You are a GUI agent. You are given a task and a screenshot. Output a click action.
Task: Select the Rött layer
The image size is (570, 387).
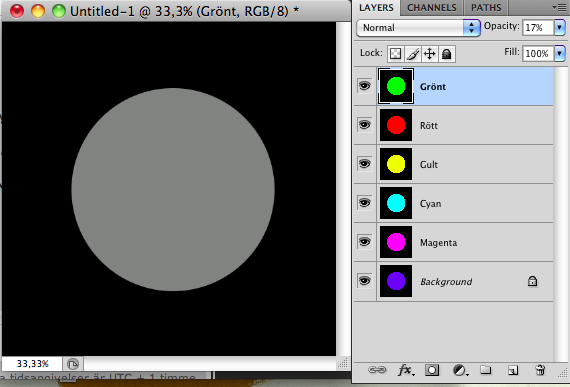coord(453,125)
